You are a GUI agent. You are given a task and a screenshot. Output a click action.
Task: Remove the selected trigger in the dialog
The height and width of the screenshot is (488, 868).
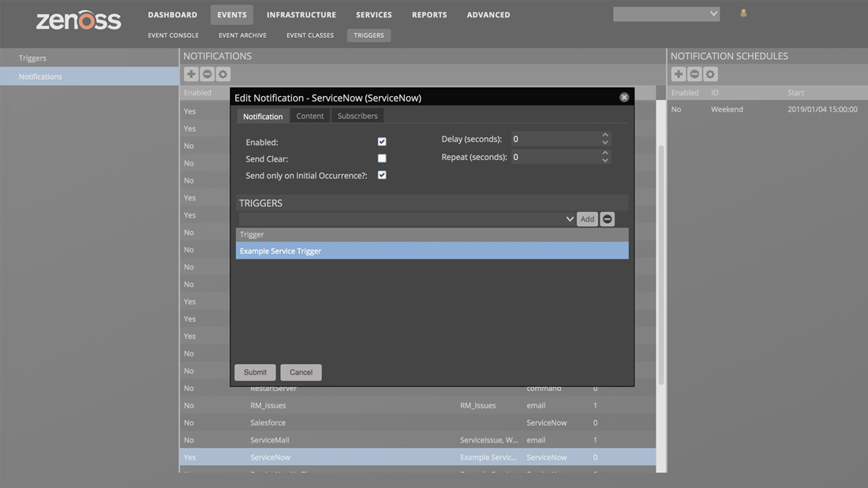click(607, 219)
